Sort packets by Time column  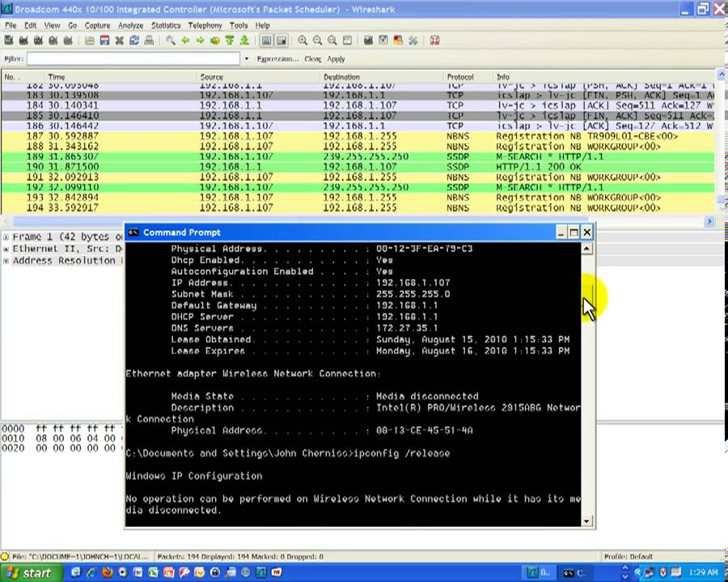click(121, 77)
